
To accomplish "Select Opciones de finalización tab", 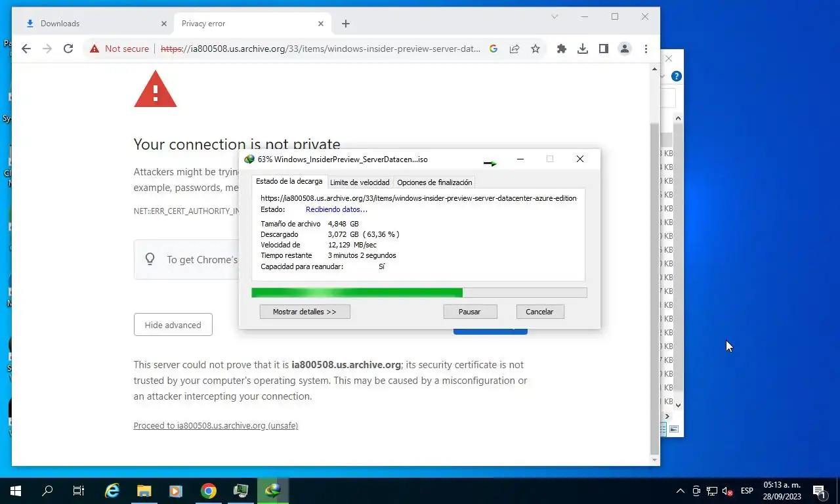I will point(434,182).
